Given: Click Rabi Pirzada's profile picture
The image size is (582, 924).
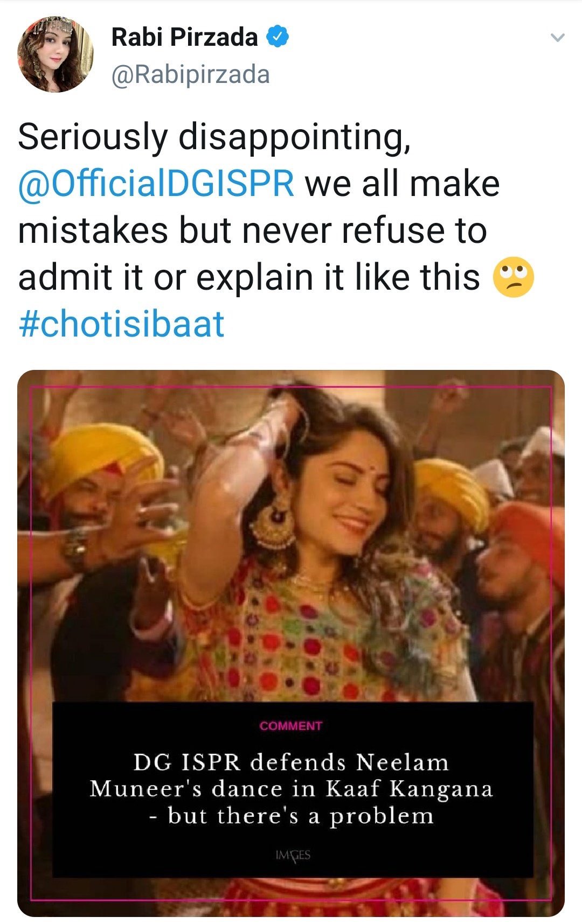Looking at the screenshot, I should point(55,54).
